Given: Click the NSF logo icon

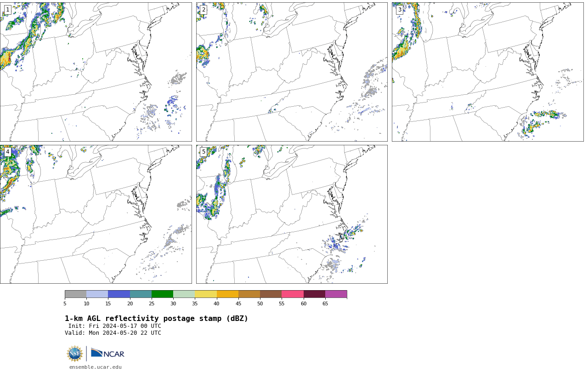Looking at the screenshot, I should pos(75,354).
